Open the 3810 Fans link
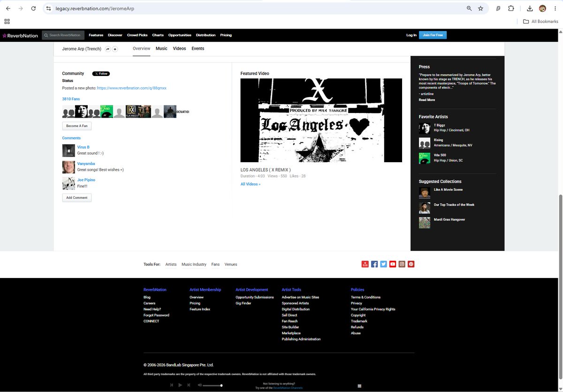Screen dimensions: 563x392 click(x=71, y=99)
